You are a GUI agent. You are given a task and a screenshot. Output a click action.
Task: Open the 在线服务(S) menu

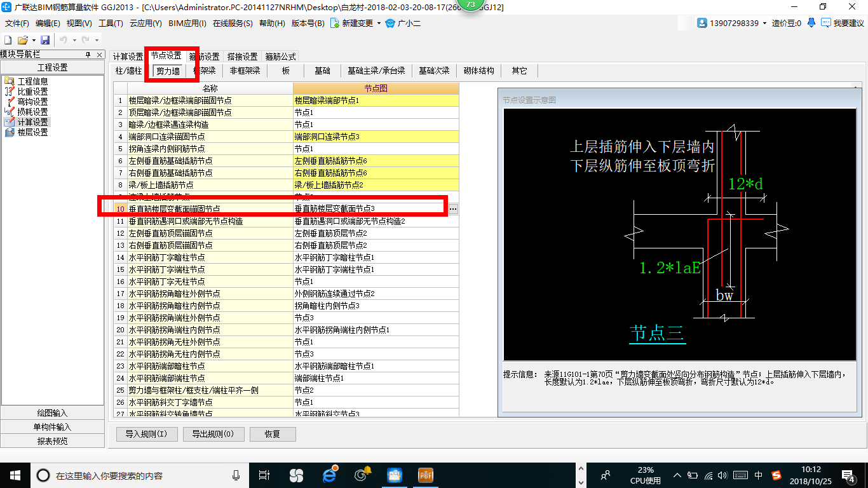tap(233, 24)
